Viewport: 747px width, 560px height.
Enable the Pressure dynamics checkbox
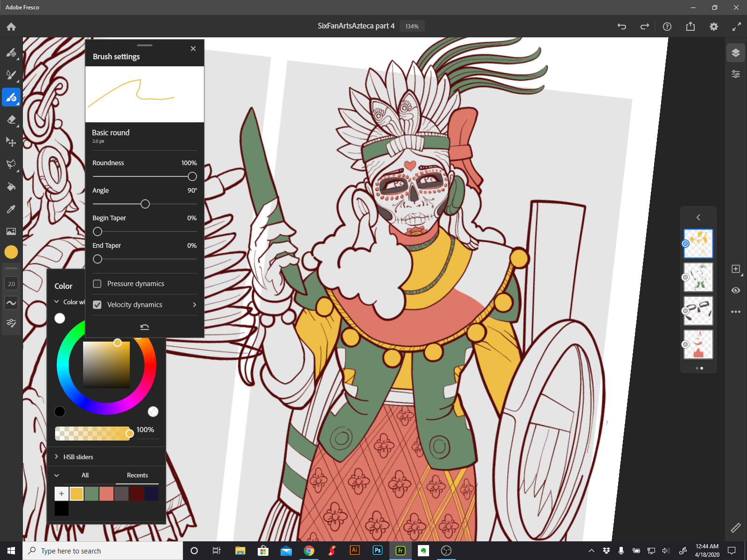coord(97,284)
